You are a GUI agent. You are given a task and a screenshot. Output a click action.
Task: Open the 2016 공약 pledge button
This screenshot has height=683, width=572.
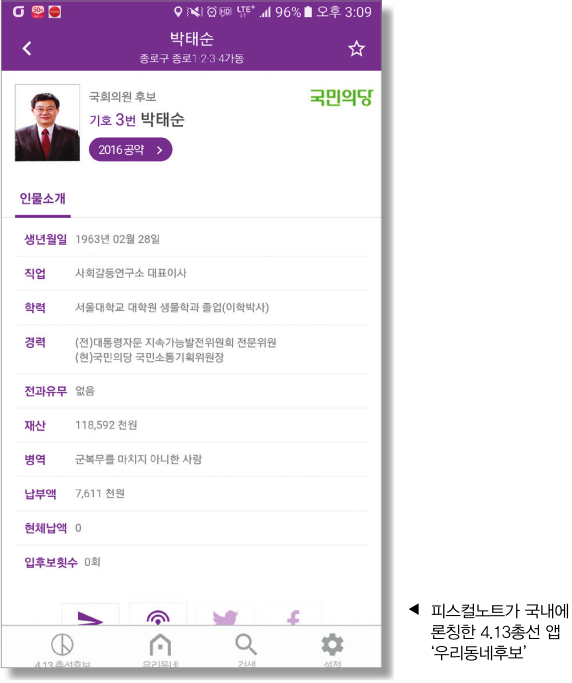click(x=130, y=150)
